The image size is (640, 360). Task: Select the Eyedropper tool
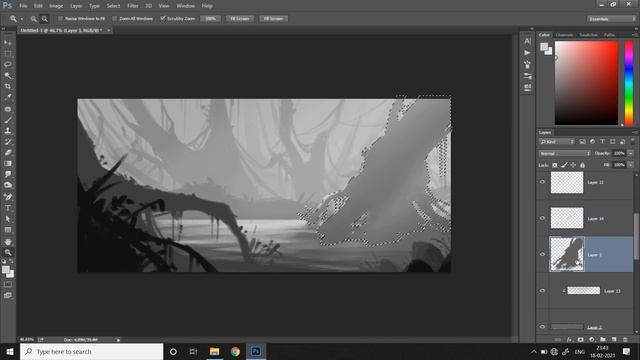pyautogui.click(x=8, y=98)
